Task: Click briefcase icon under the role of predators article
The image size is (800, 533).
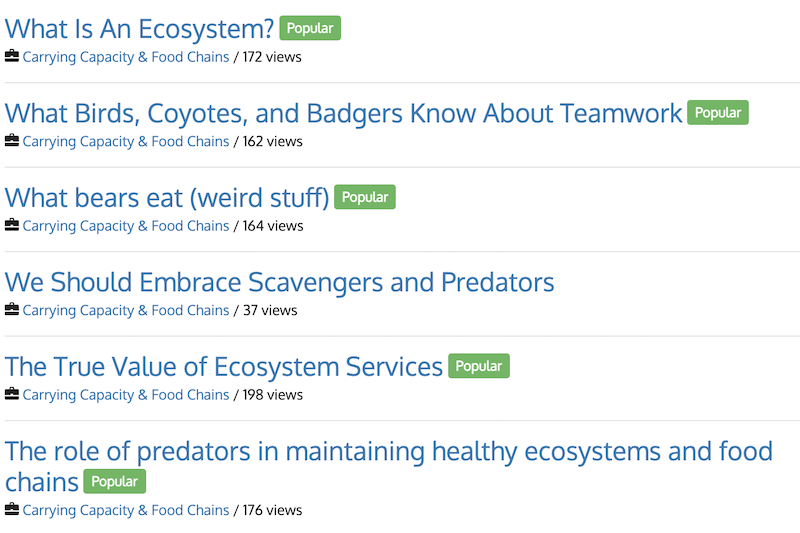Action: tap(12, 510)
